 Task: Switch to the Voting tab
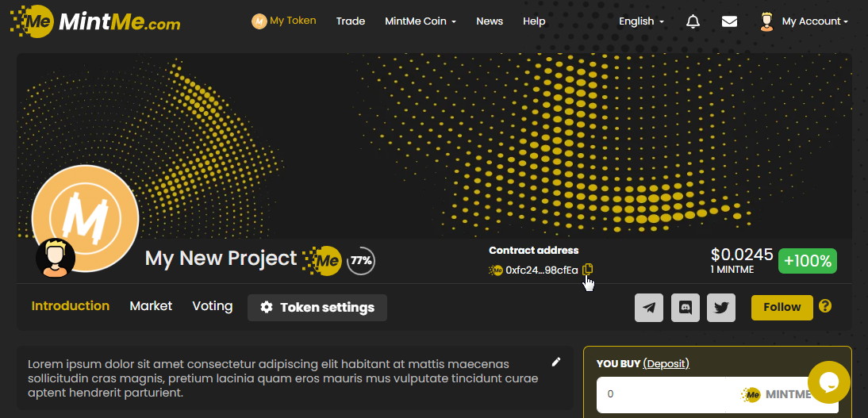click(x=212, y=306)
